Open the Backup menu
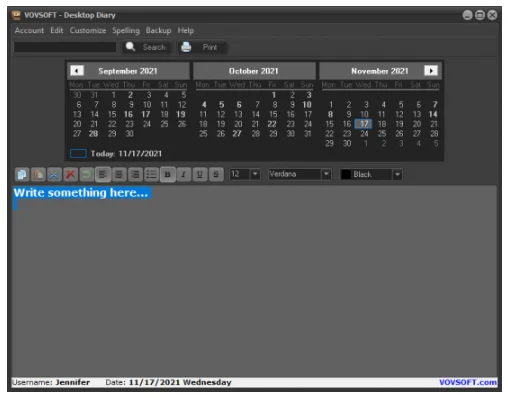Screen dimensions: 508x398 tap(158, 31)
